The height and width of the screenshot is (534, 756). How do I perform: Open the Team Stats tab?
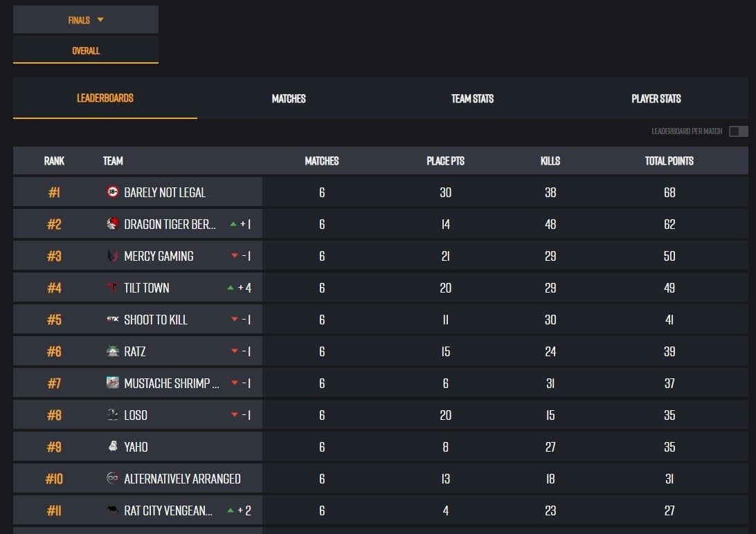pos(472,99)
